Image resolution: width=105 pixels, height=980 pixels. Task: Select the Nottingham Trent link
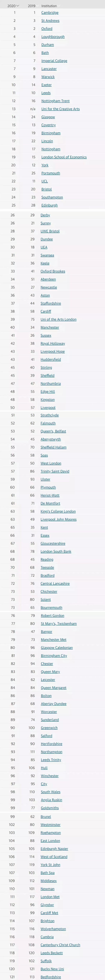point(56,101)
